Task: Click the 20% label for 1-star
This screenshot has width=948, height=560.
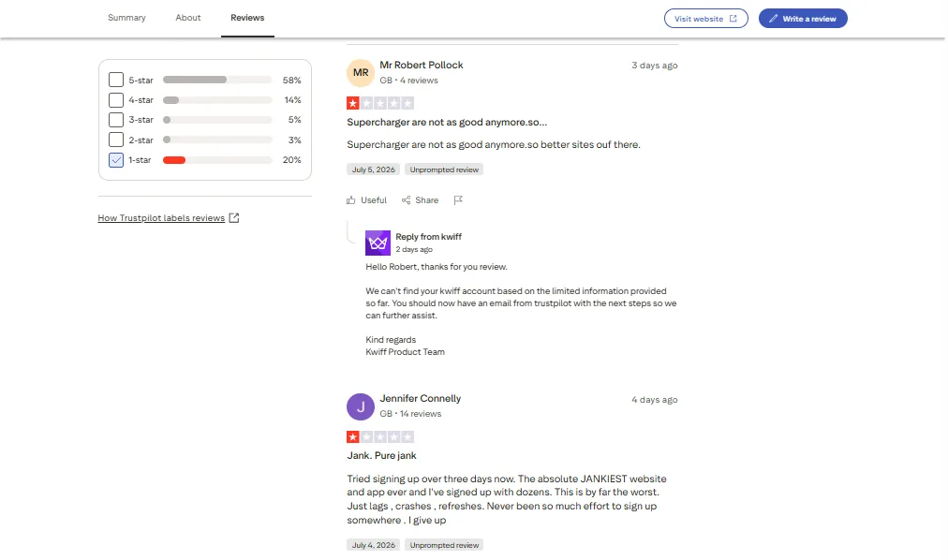Action: pos(291,159)
